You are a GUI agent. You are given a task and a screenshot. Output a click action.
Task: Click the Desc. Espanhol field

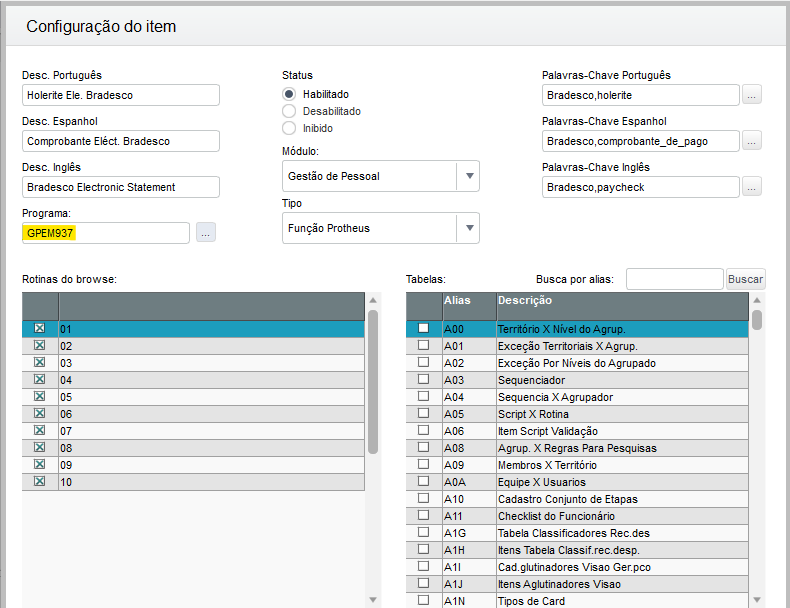point(121,141)
